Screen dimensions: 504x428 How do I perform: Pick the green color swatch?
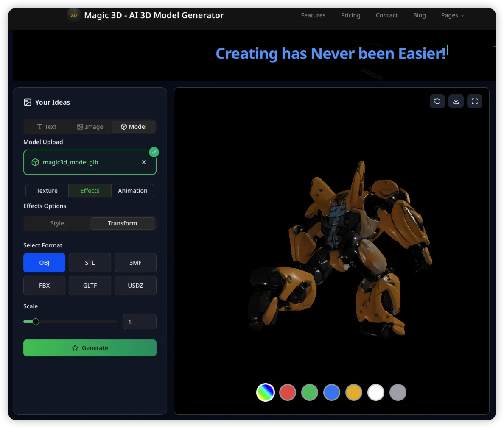310,392
